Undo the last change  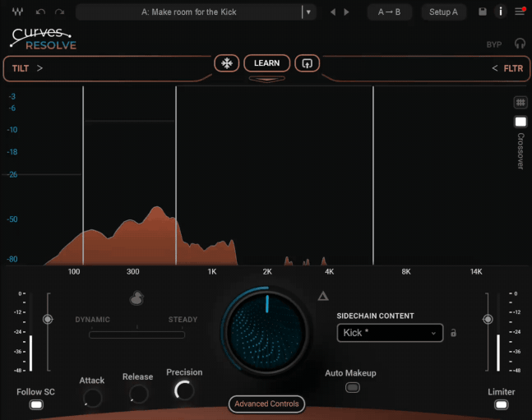point(40,12)
